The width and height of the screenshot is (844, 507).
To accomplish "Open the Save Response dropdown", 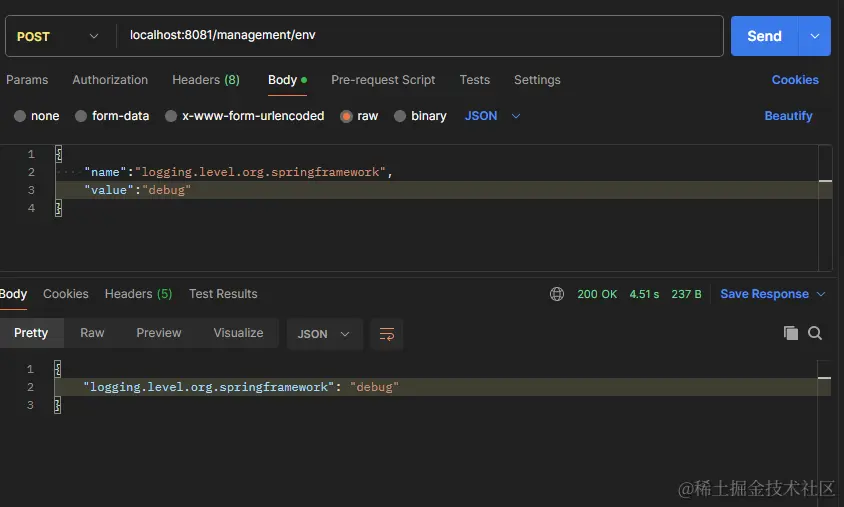I will (772, 294).
